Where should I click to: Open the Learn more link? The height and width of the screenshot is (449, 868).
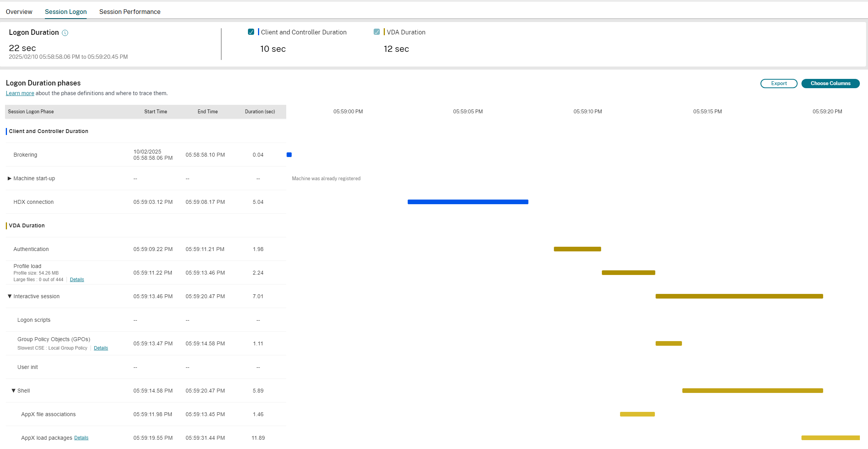pos(20,93)
